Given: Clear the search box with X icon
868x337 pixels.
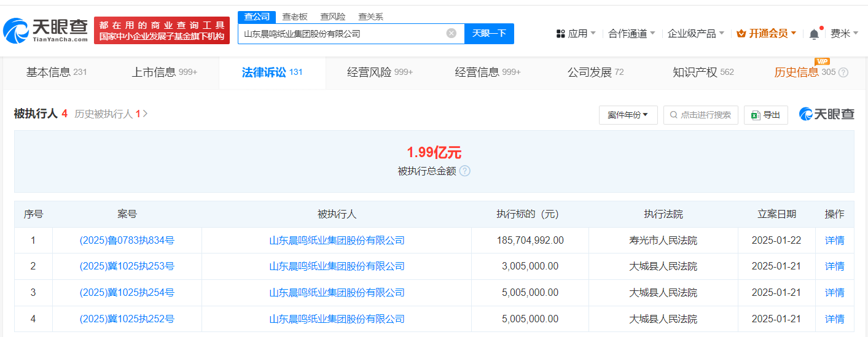Looking at the screenshot, I should (x=451, y=34).
